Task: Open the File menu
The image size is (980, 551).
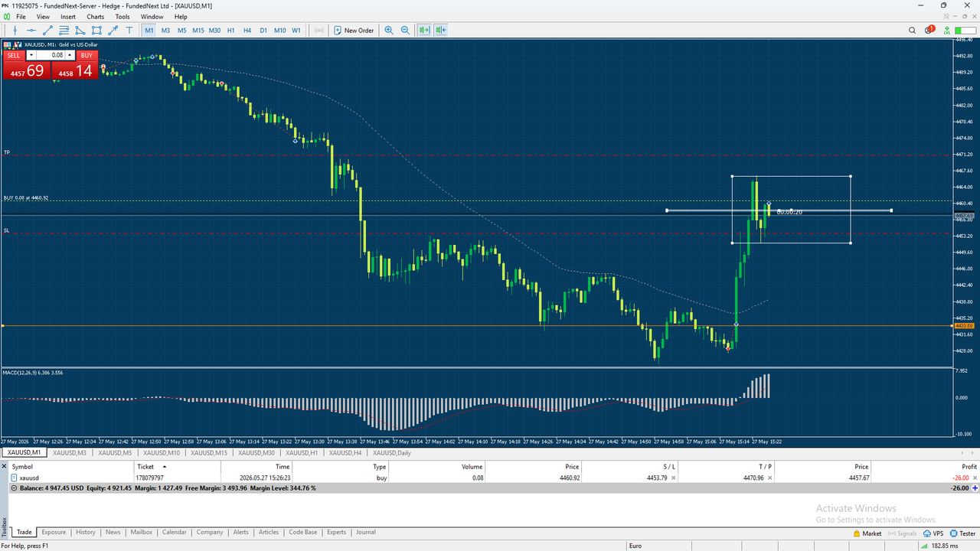Action: pos(21,16)
